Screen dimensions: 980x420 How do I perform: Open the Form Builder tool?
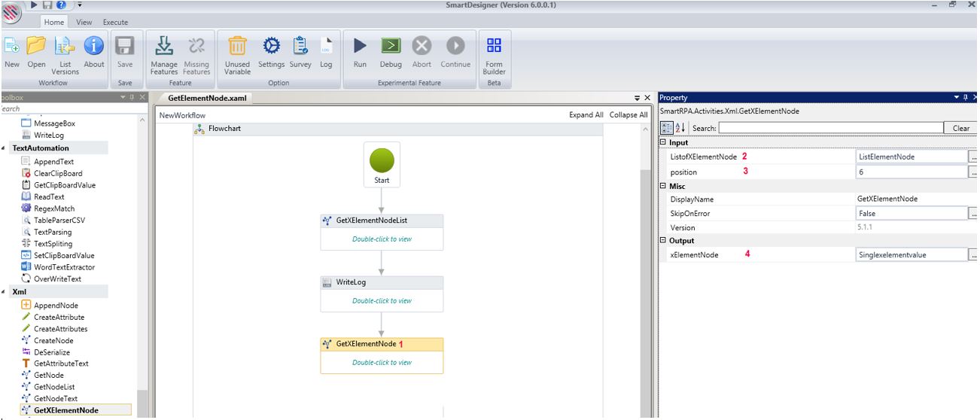(494, 47)
